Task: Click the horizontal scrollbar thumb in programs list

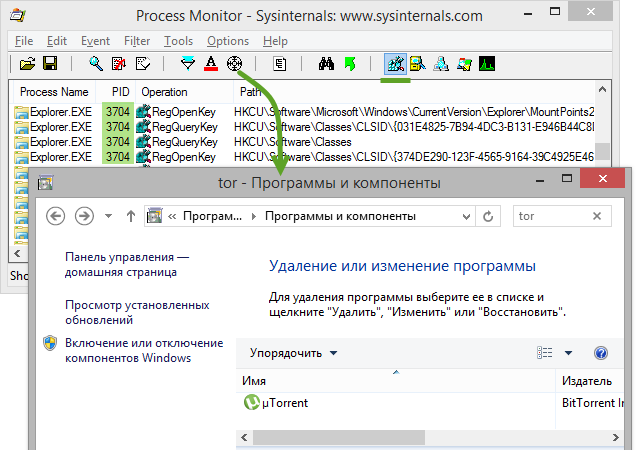Action: coord(339,437)
